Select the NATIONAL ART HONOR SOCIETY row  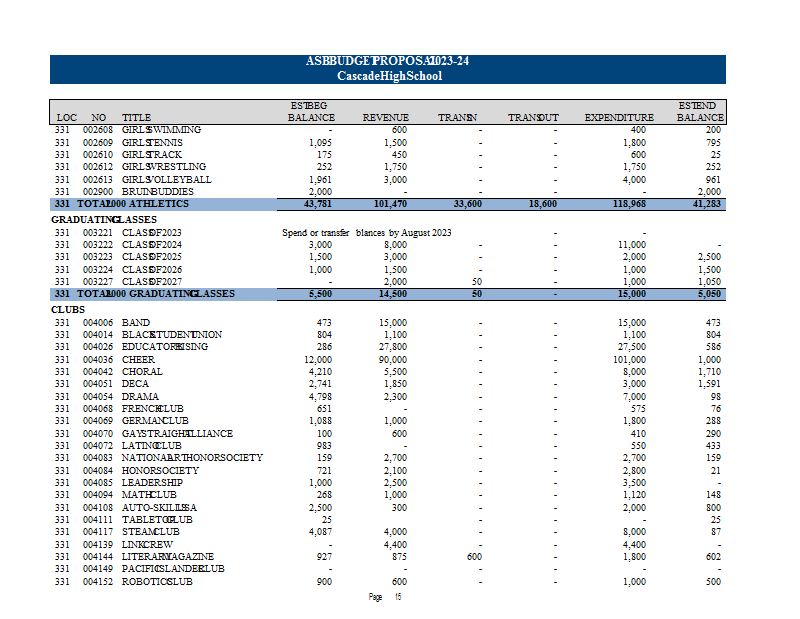(192, 458)
